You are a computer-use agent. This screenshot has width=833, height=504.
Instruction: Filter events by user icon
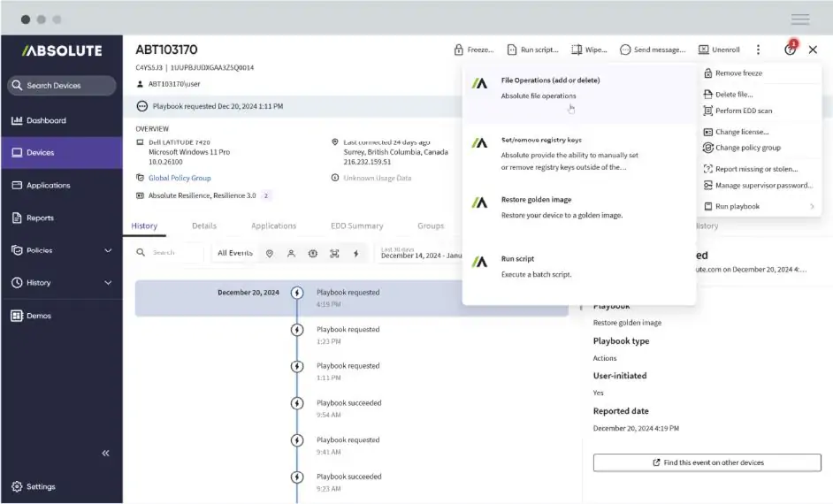point(291,254)
